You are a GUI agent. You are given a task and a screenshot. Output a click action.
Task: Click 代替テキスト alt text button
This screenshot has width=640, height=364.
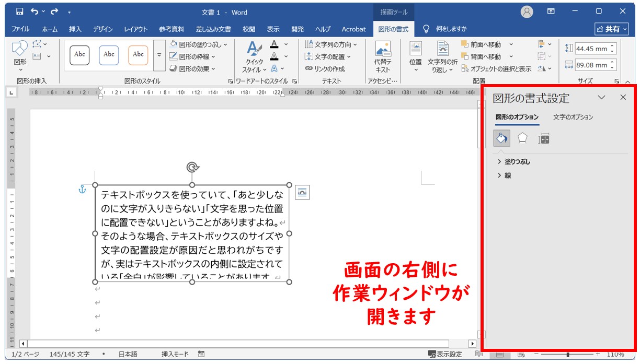click(x=383, y=56)
